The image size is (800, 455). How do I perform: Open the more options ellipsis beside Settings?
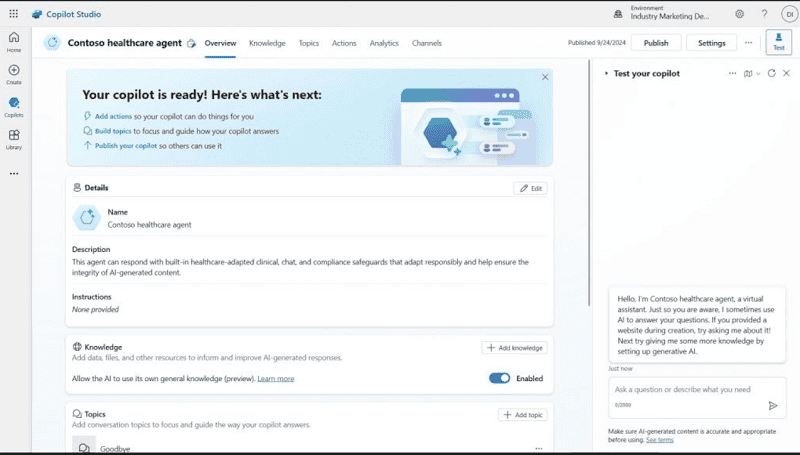748,43
